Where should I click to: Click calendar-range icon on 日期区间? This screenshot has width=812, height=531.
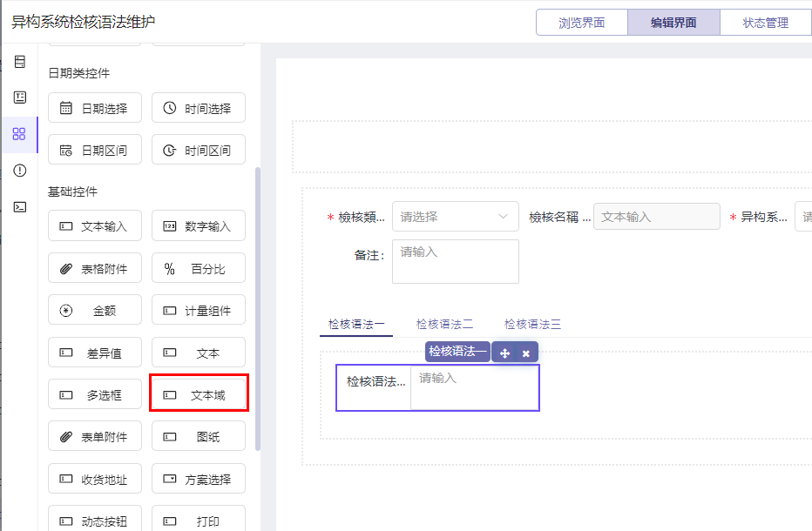[x=65, y=150]
